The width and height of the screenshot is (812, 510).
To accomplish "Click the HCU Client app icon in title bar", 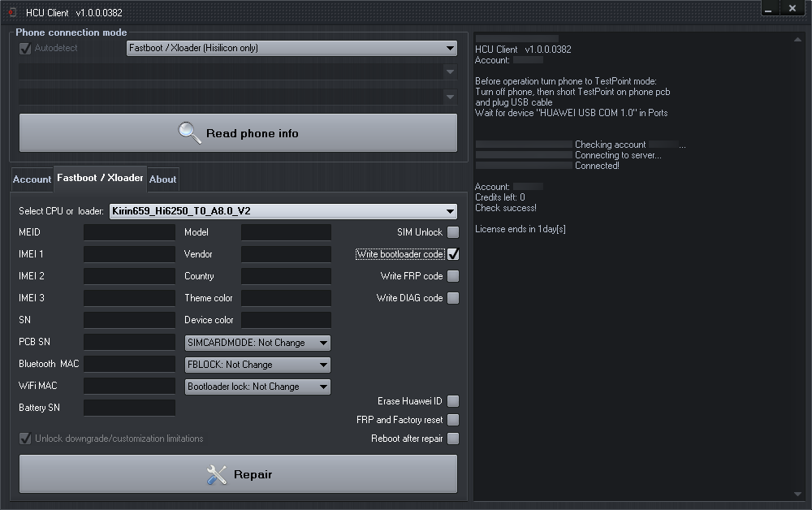I will (12, 12).
